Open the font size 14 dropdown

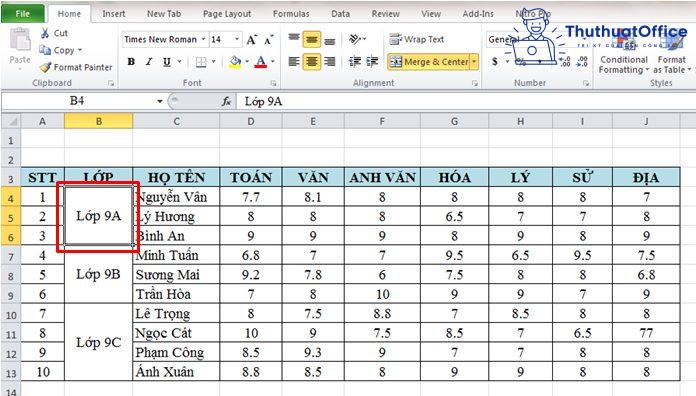pos(237,40)
